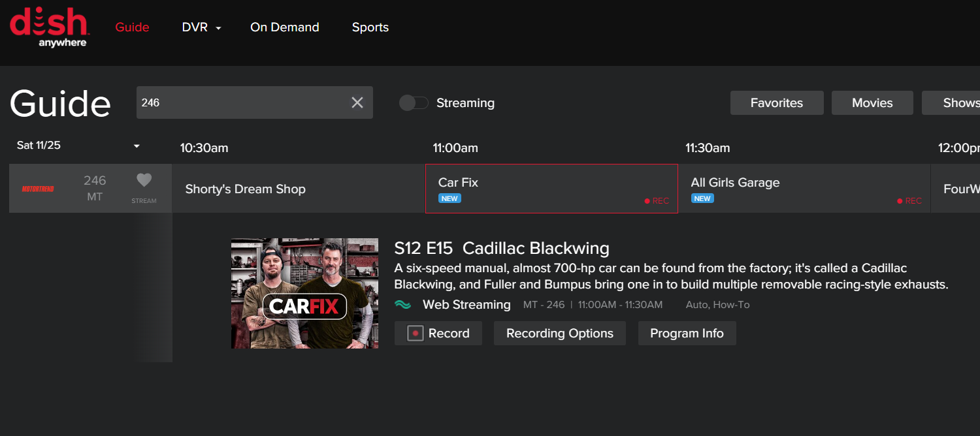
Task: Click into the channel search field
Action: pyautogui.click(x=242, y=102)
